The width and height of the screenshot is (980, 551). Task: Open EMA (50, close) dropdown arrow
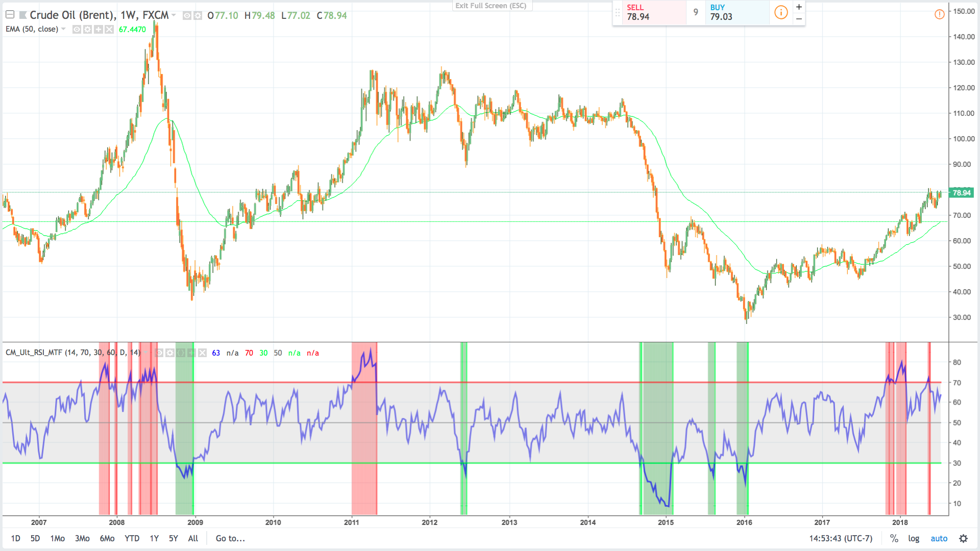click(63, 29)
